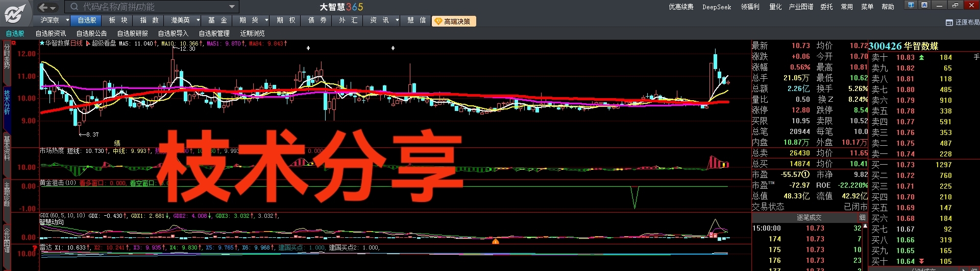Expand the 资讯 dropdown arrow

[397, 20]
